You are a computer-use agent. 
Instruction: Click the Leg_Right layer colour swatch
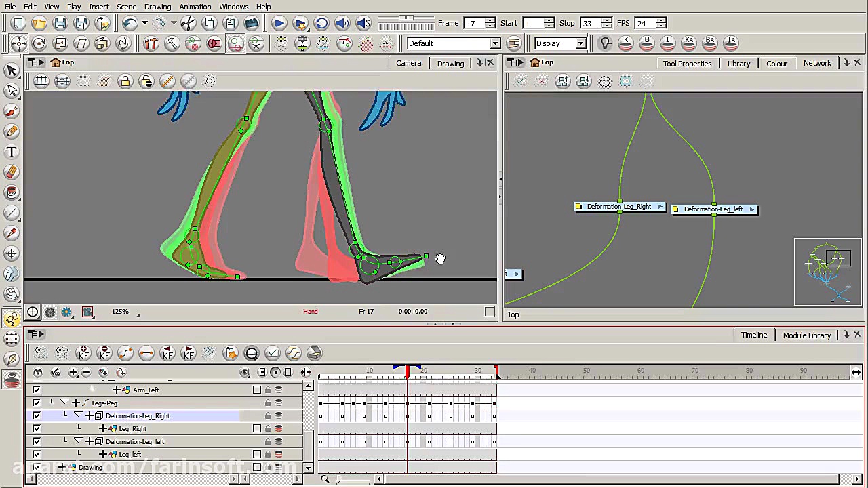click(257, 428)
